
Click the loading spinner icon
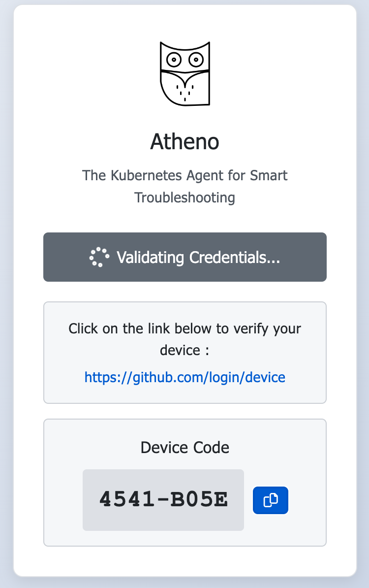[99, 257]
